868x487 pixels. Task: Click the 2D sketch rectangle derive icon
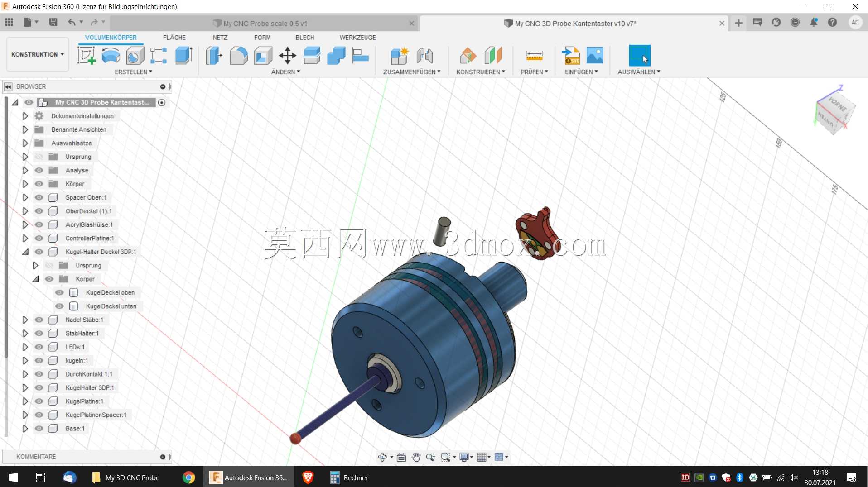[159, 56]
